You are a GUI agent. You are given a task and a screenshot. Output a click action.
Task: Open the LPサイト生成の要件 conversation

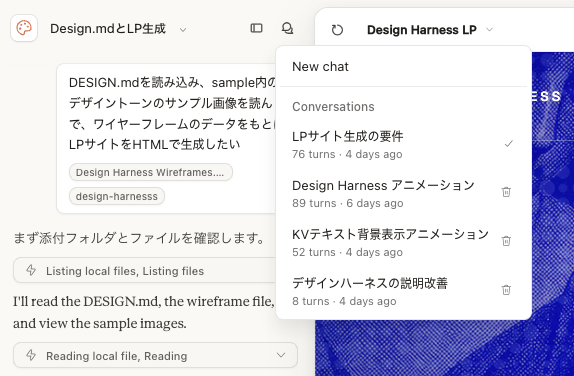click(x=403, y=145)
